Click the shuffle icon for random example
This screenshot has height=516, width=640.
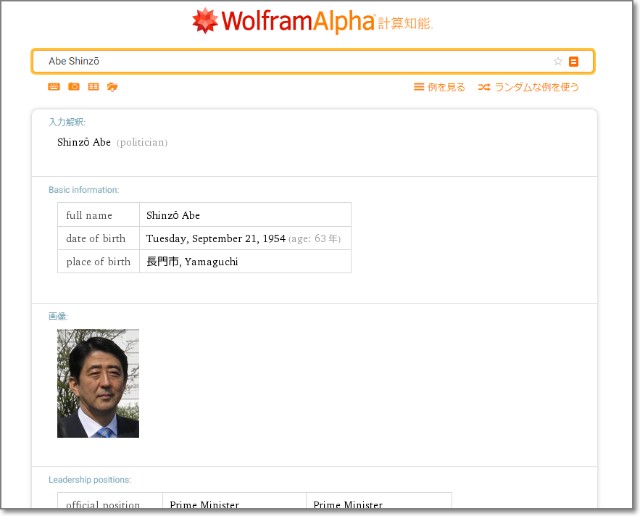[x=484, y=87]
